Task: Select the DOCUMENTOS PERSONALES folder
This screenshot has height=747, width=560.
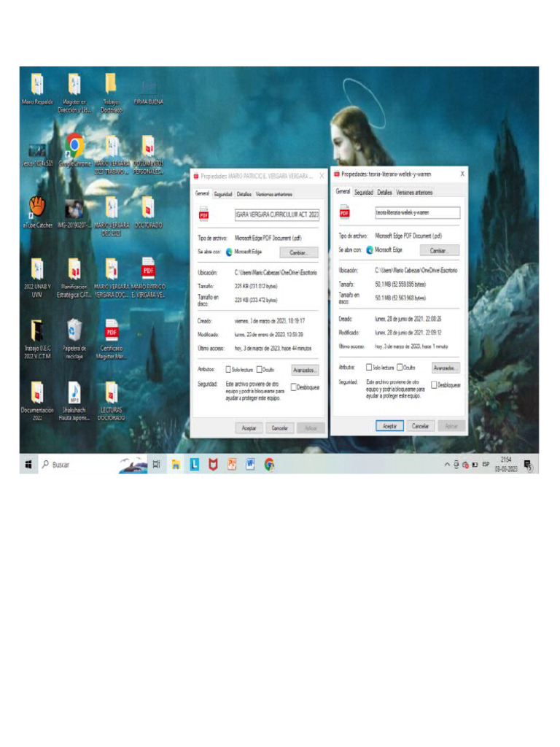Action: pyautogui.click(x=148, y=155)
